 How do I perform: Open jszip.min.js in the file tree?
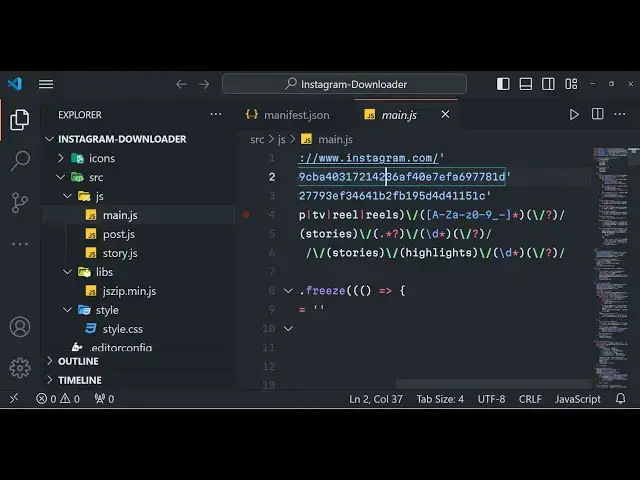tap(139, 291)
